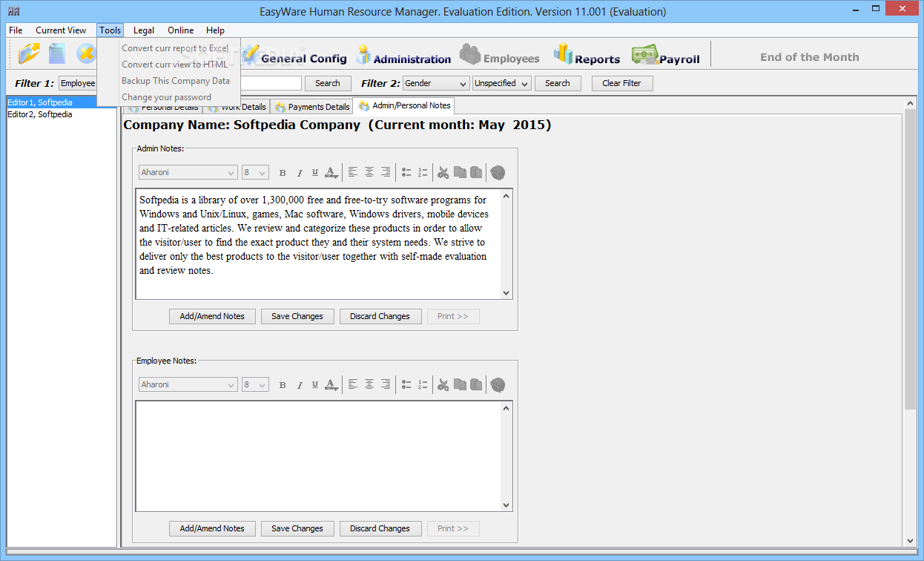
Task: Switch to Work Details tab
Action: pos(237,107)
